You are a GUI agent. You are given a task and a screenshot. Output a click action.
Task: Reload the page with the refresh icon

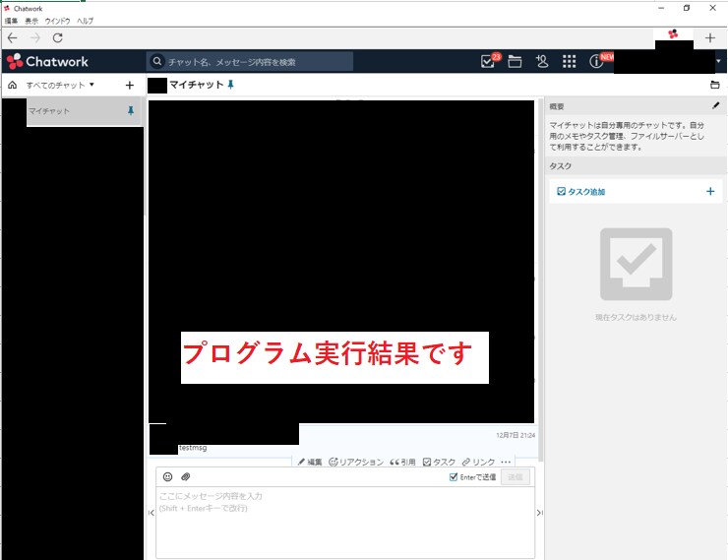pyautogui.click(x=58, y=38)
